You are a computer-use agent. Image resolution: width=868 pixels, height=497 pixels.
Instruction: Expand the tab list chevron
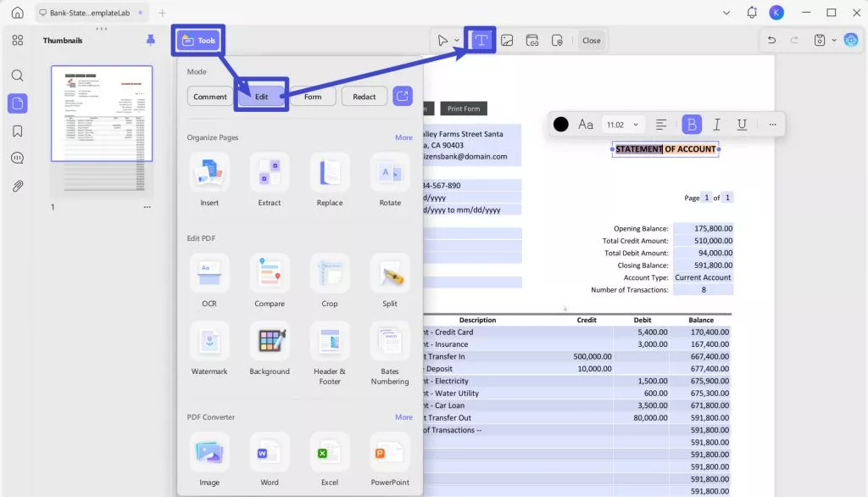(726, 13)
